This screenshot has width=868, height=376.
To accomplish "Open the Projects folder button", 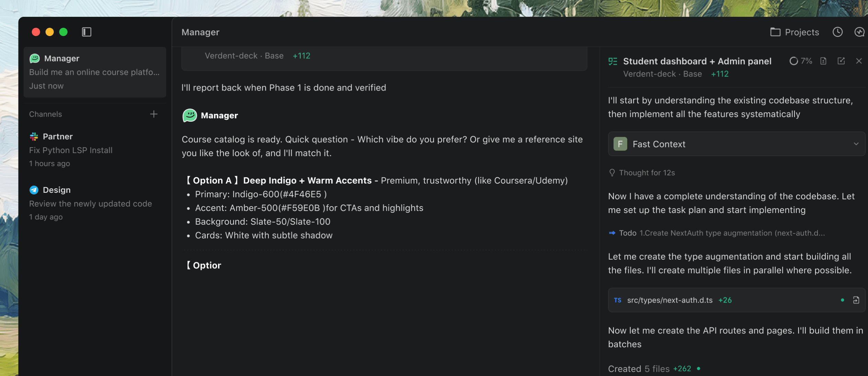I will click(x=795, y=32).
